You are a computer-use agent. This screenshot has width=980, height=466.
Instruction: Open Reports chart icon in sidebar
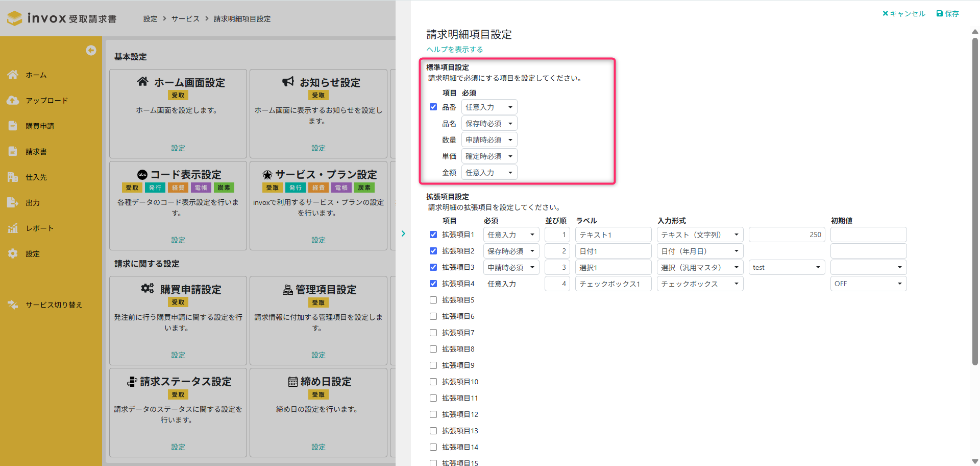coord(13,228)
